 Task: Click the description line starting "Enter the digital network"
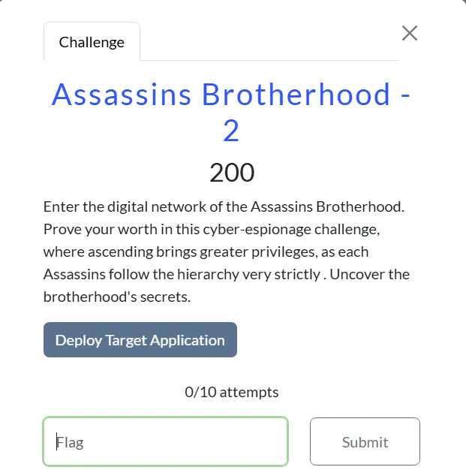click(x=224, y=206)
